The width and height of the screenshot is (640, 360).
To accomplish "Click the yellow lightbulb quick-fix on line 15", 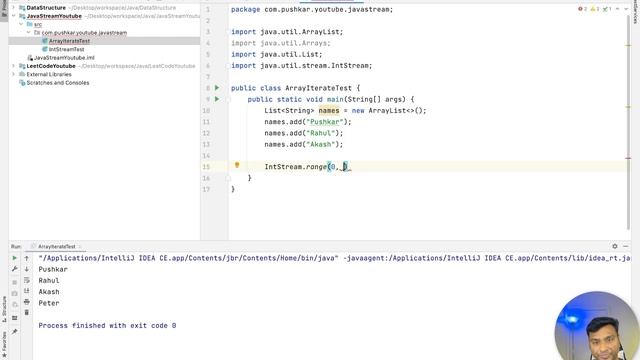I will [237, 165].
